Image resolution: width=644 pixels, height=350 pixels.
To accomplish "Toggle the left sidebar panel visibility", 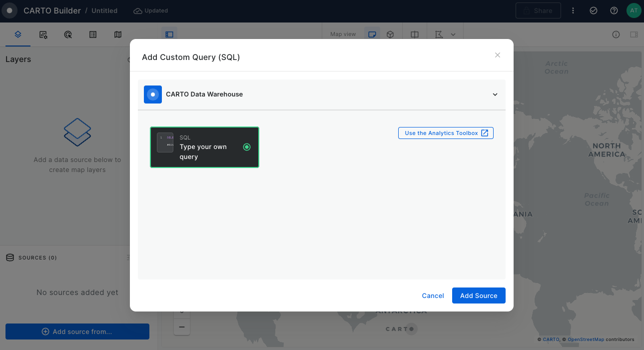I will 169,34.
